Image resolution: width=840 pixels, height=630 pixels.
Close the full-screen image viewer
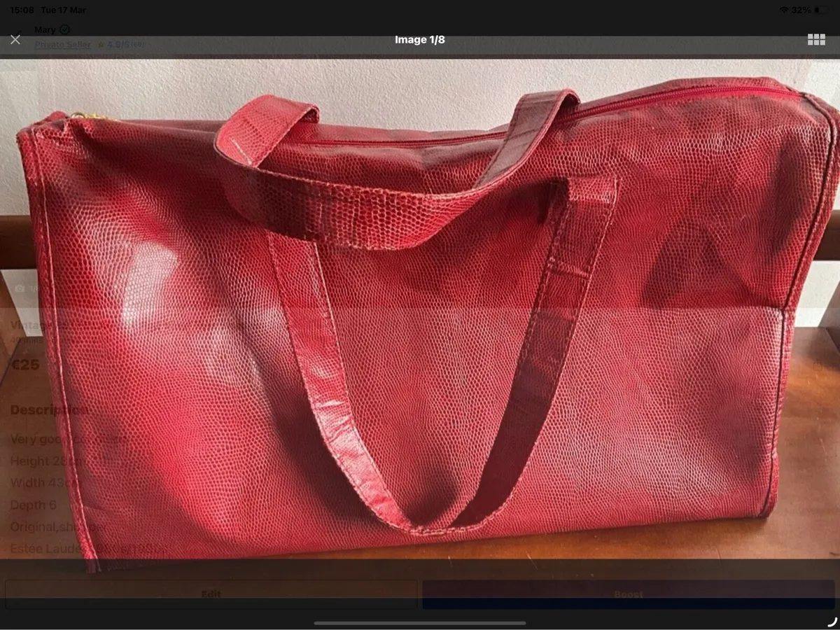click(x=15, y=39)
